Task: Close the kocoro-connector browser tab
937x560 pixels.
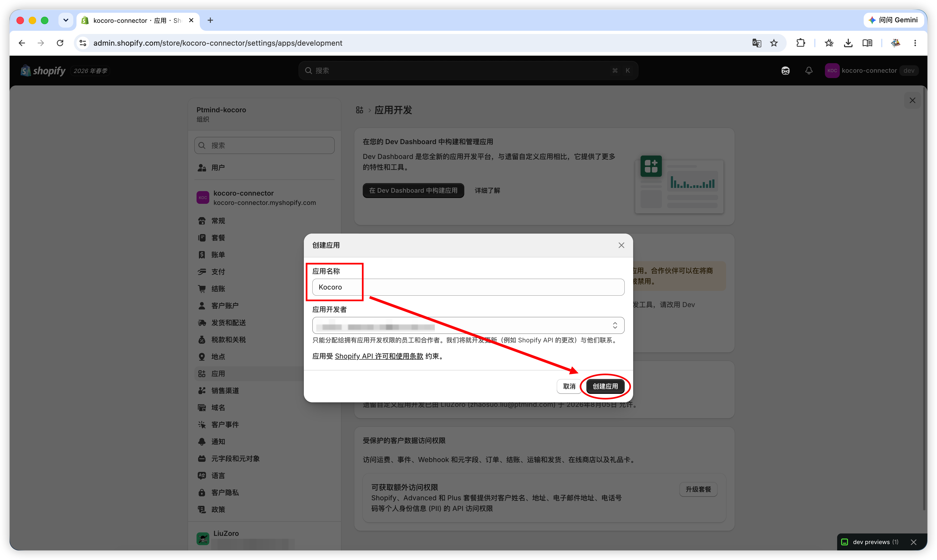Action: (191, 20)
